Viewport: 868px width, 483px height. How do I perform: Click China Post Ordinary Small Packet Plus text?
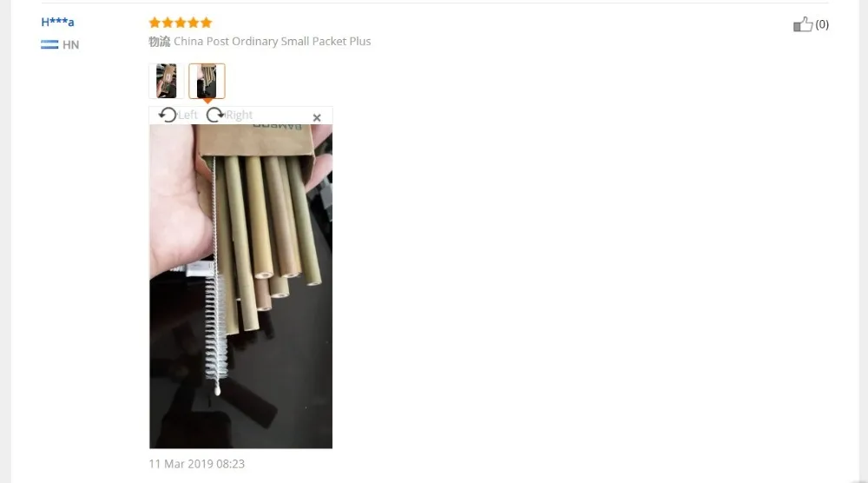click(273, 42)
